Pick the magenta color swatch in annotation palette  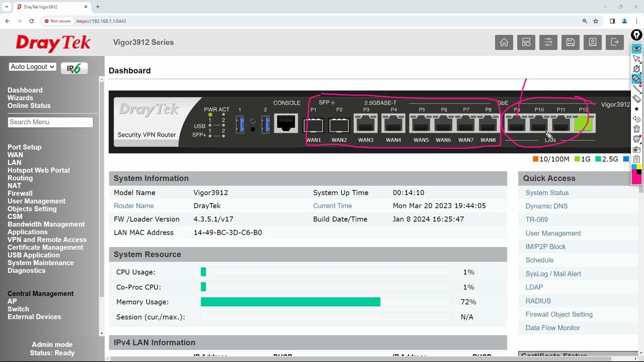(x=636, y=179)
